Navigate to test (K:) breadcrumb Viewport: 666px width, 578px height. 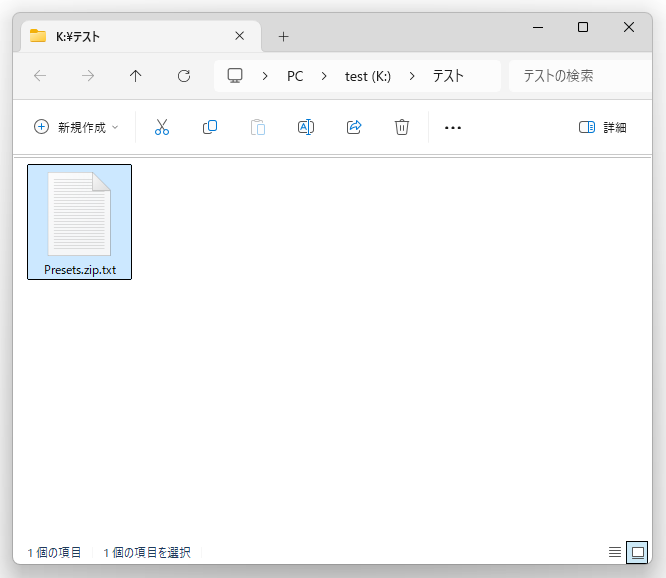click(x=368, y=76)
